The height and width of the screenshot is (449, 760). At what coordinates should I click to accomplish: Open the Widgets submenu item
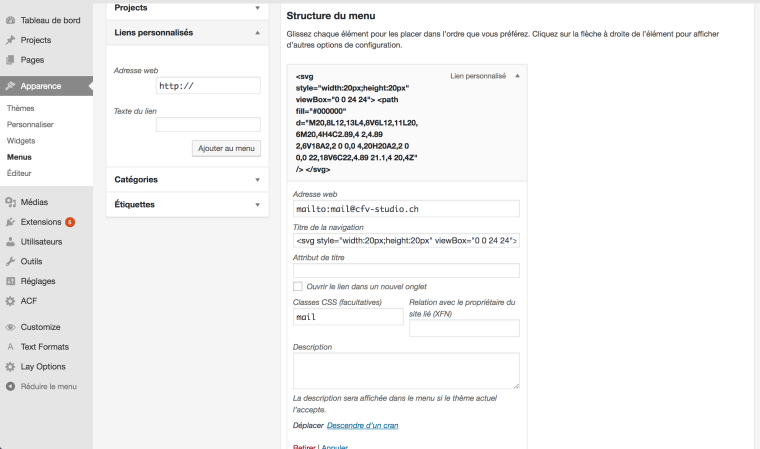tap(21, 141)
